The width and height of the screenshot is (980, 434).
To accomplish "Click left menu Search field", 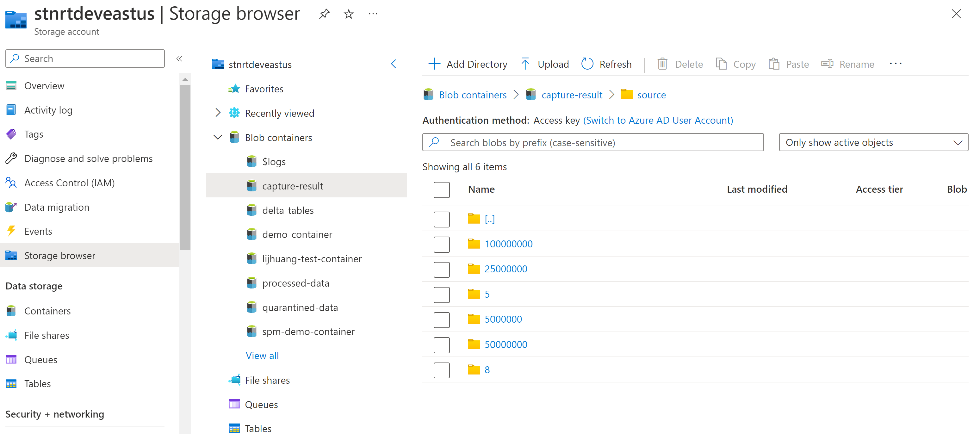I will 85,59.
